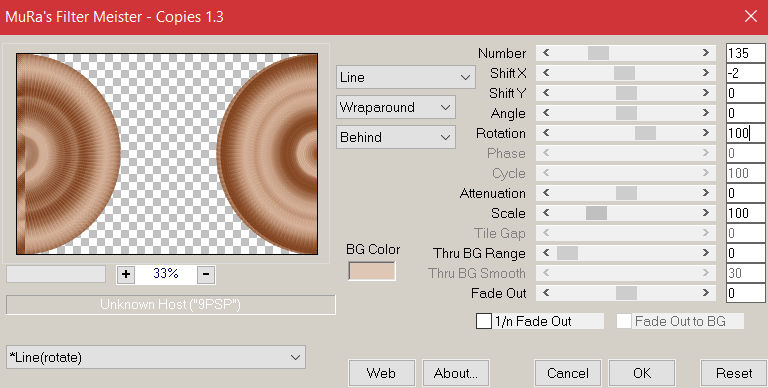768x388 pixels.
Task: Click the Rotation slider right arrow
Action: pyautogui.click(x=706, y=133)
